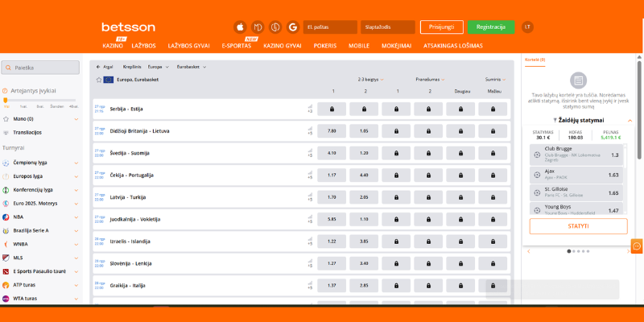Click the WTA turas icon
The width and height of the screenshot is (644, 322).
6,299
